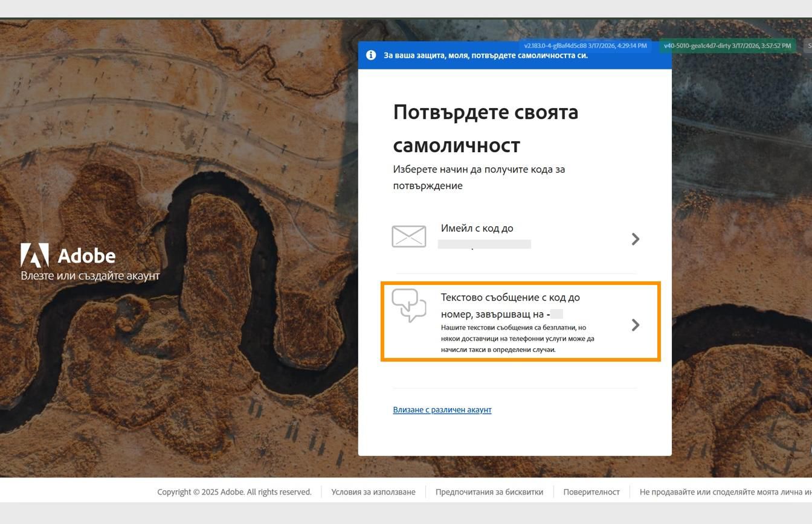Open 'Влизане с различен акаунт' link
Screen dimensions: 812x524
pos(443,409)
